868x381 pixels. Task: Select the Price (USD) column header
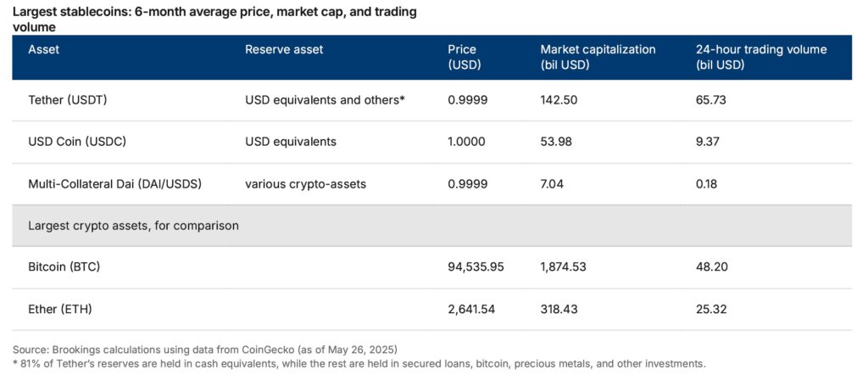tap(463, 57)
